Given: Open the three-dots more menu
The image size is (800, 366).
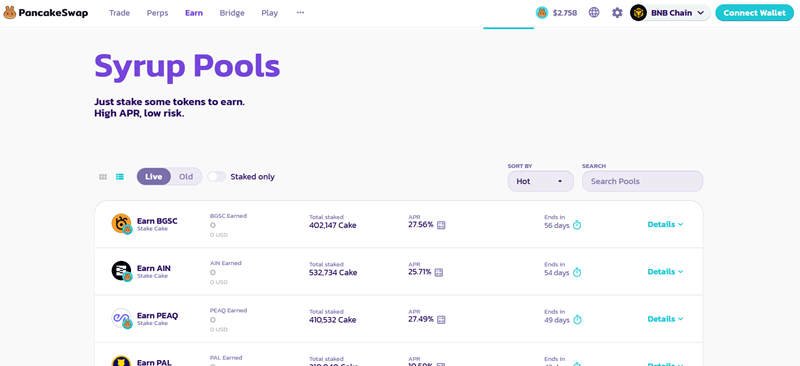Looking at the screenshot, I should pyautogui.click(x=301, y=13).
